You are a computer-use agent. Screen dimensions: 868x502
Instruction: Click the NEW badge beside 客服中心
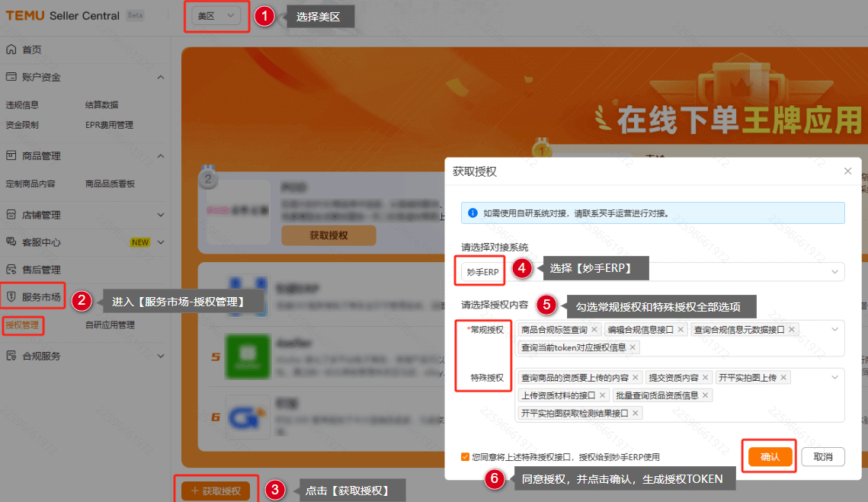(x=140, y=242)
